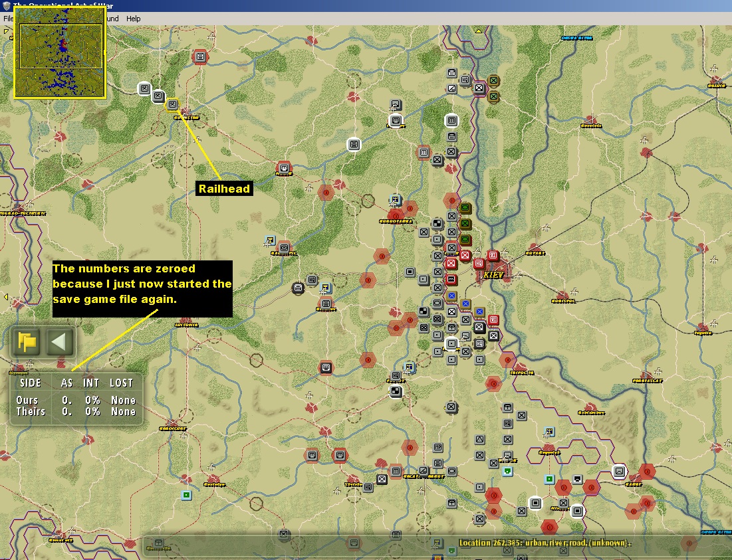Select the airfield icon above Korostanka town
This screenshot has width=732, height=560.
(x=396, y=201)
